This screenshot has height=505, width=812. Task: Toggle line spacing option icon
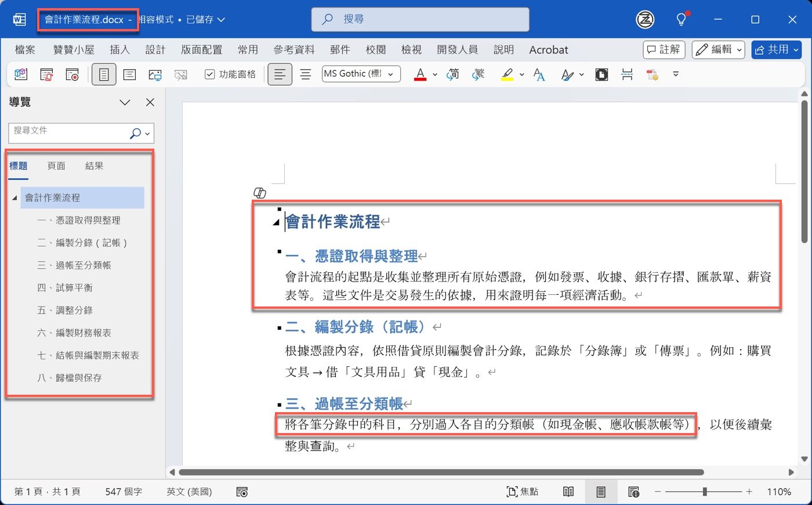306,74
